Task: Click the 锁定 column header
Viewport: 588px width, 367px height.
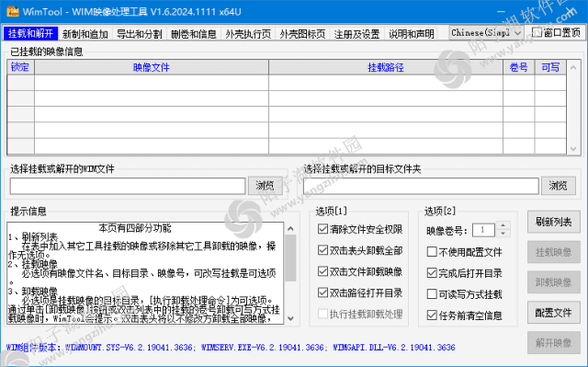Action: pyautogui.click(x=20, y=67)
